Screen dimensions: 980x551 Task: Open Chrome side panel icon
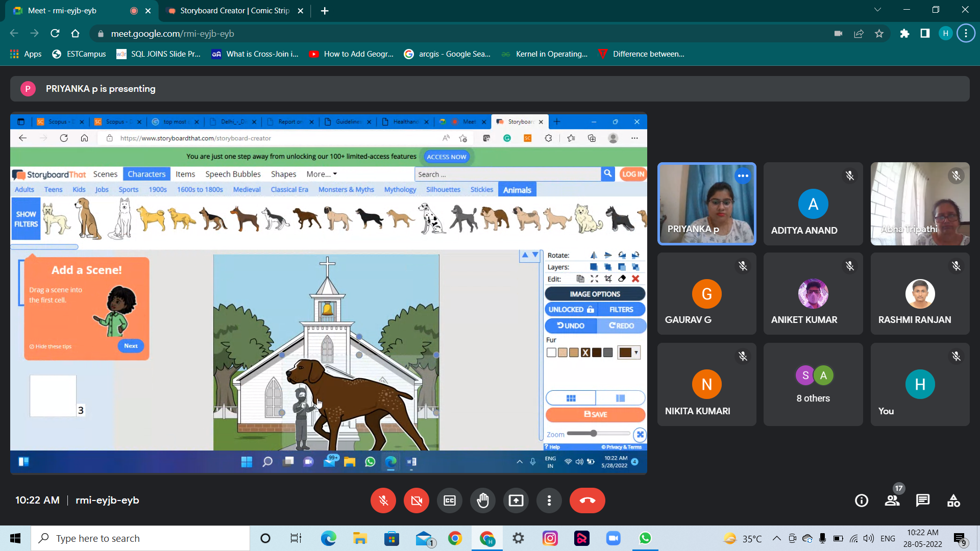pos(925,34)
